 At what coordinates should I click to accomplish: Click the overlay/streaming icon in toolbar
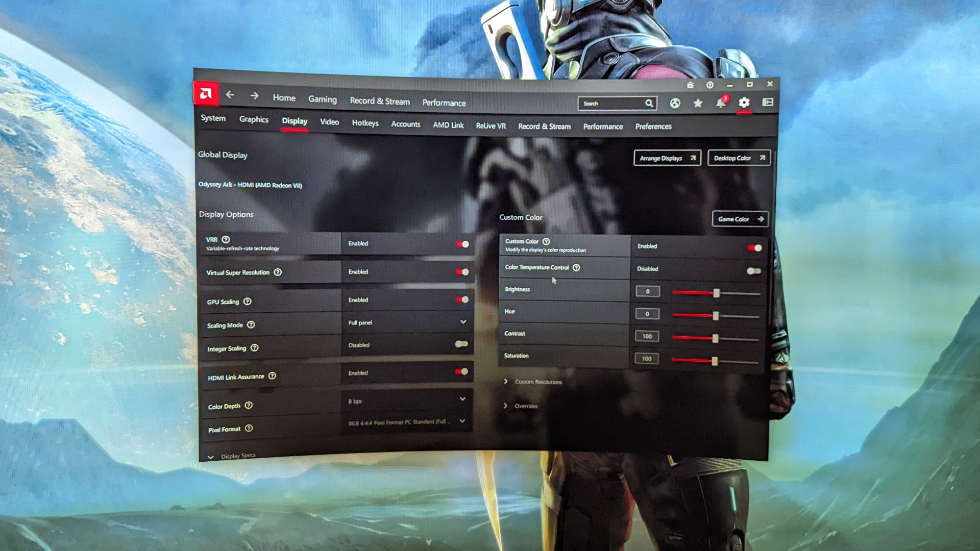coord(767,102)
